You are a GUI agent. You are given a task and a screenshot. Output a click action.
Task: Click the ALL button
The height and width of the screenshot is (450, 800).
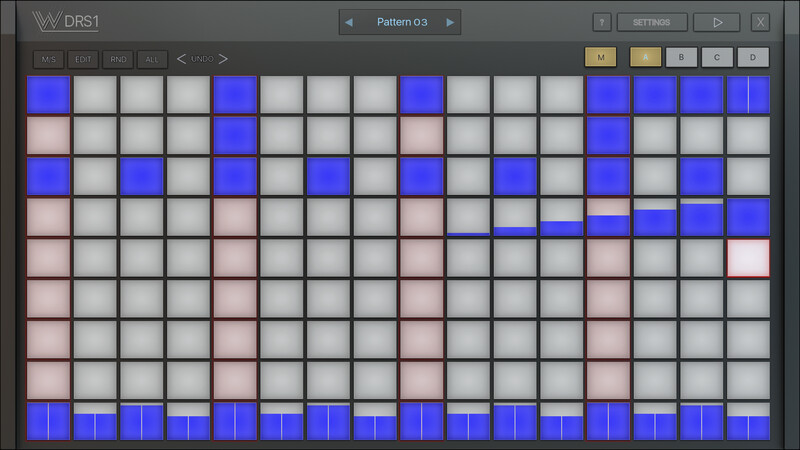point(152,59)
